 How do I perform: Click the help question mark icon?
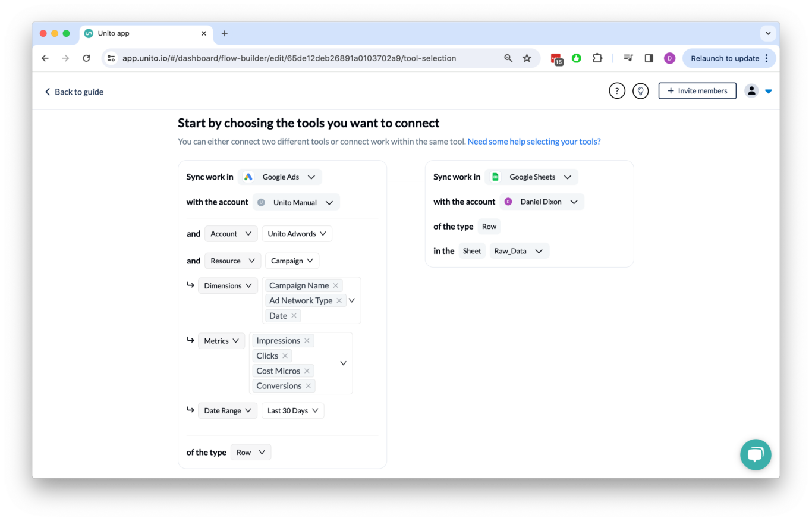[617, 91]
